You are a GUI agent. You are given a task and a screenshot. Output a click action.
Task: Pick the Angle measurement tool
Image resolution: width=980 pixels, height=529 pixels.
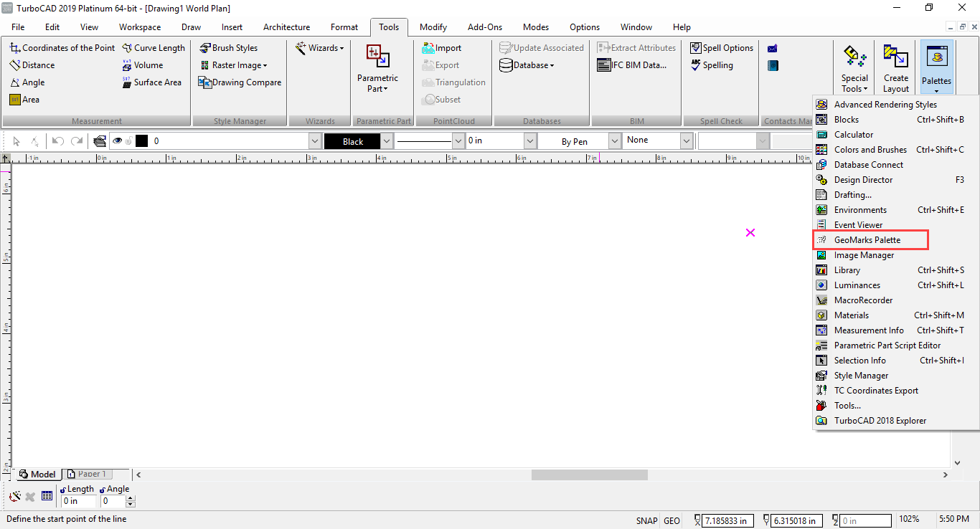coord(27,82)
